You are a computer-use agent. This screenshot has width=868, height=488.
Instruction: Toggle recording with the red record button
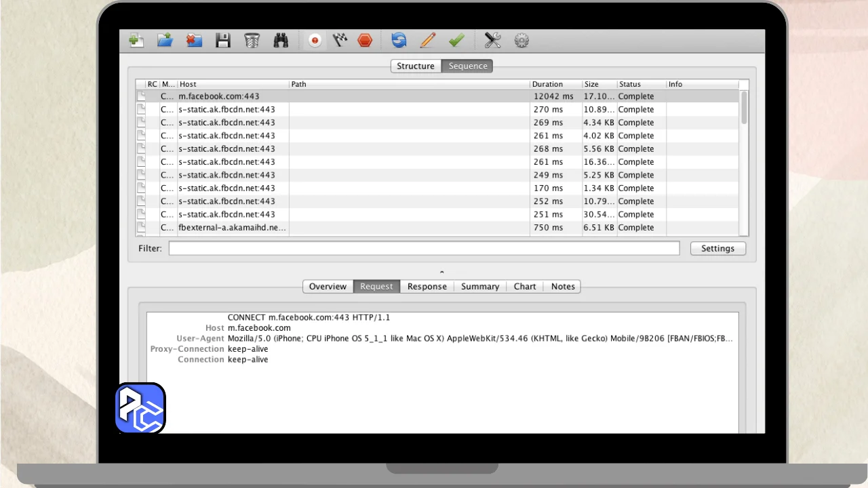(x=315, y=41)
